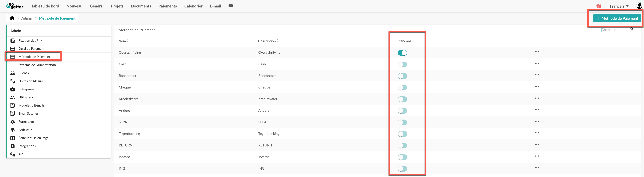Screen dimensions: 644x177
Task: Click the API gears icon
Action: (13, 154)
